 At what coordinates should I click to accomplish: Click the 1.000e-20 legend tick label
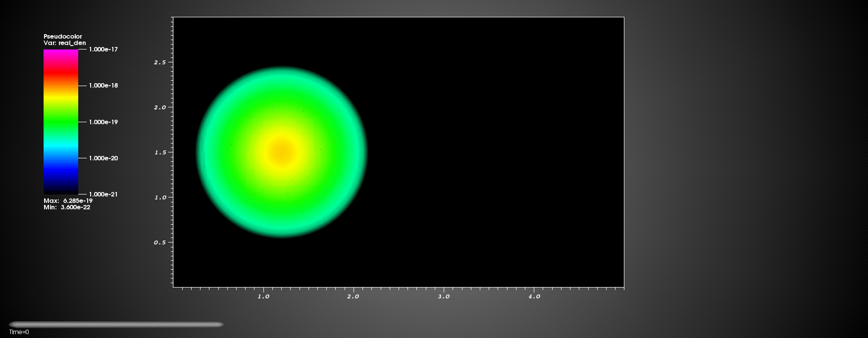[103, 158]
